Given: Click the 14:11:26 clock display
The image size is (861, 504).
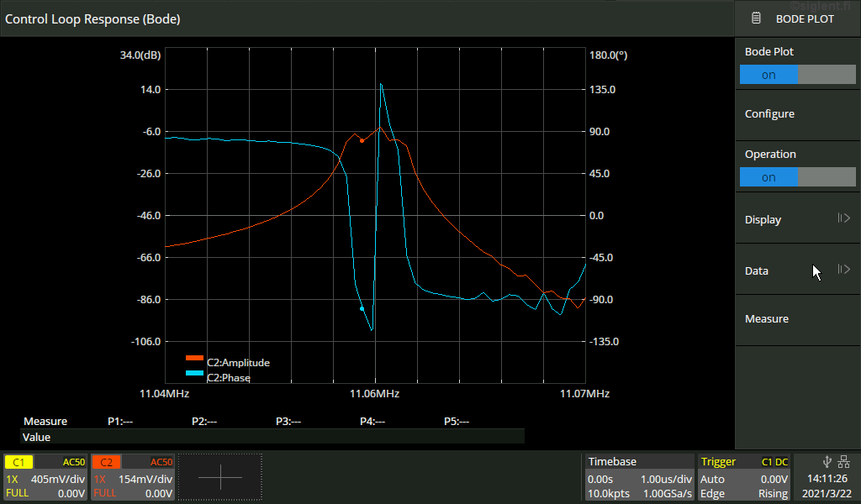Looking at the screenshot, I should 827,478.
